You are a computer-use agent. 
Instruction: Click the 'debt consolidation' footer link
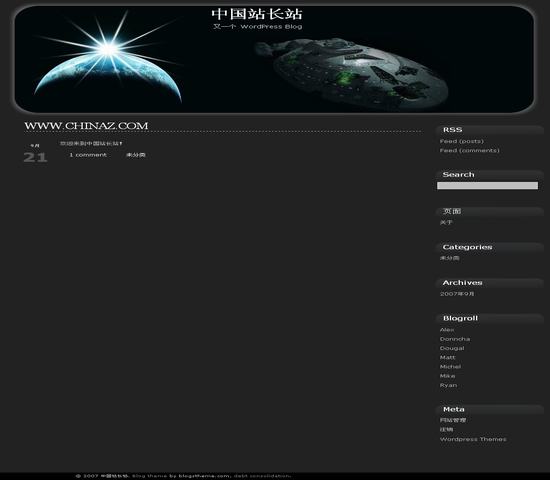point(262,476)
